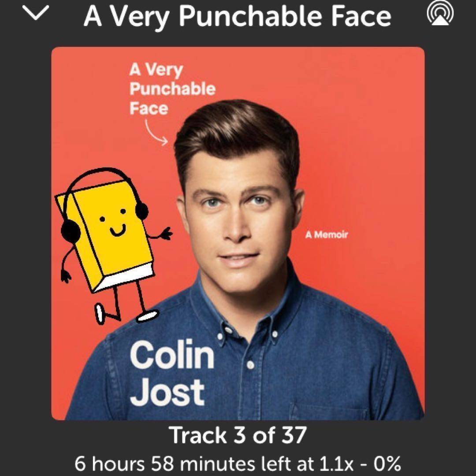
Task: Click the white curved arrow on the cover
Action: pos(156,133)
